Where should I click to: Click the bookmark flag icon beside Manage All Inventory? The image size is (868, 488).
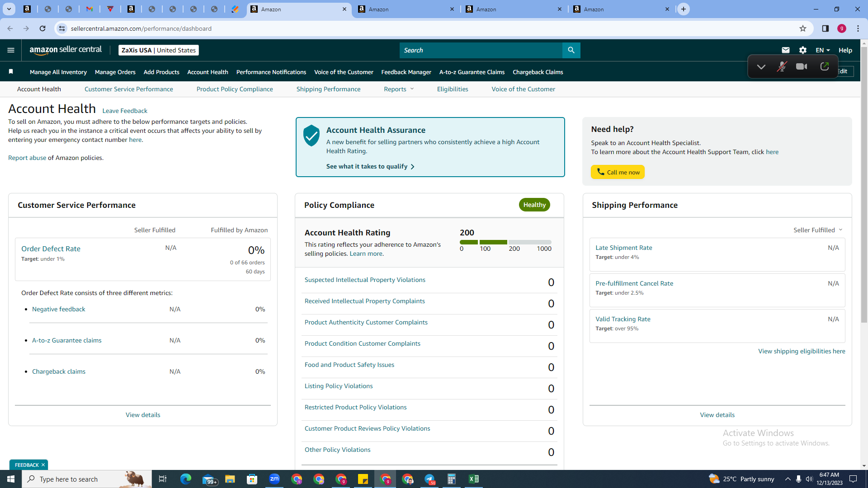[11, 72]
